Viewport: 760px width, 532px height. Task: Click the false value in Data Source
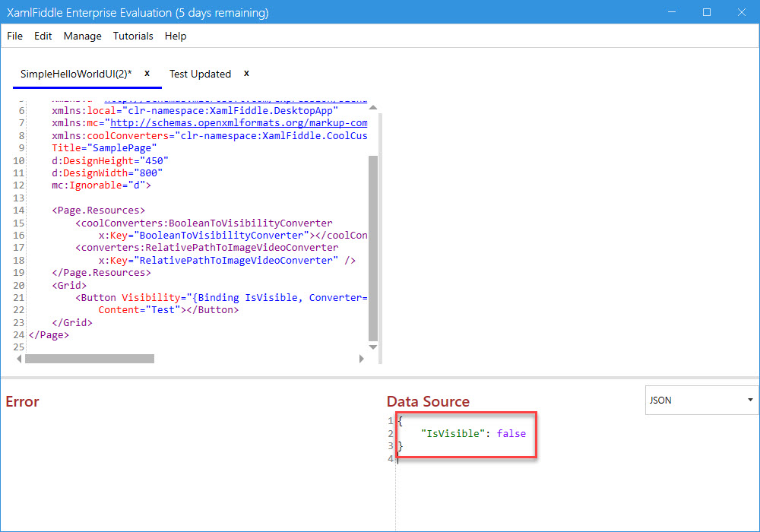[511, 434]
